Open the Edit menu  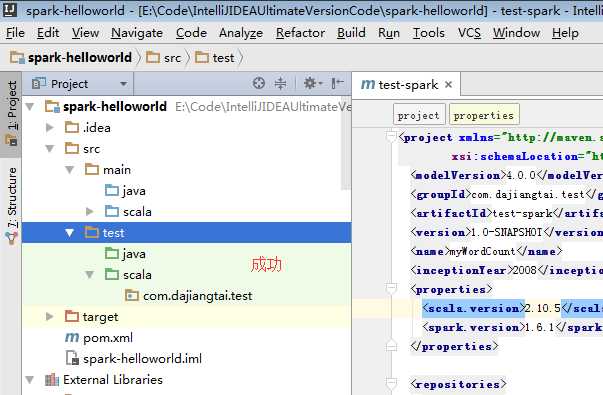[48, 33]
